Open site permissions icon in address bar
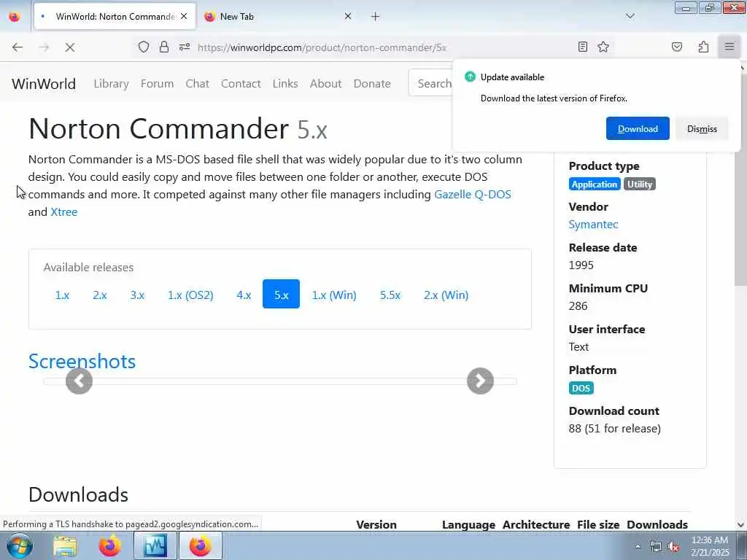Image resolution: width=747 pixels, height=560 pixels. pos(185,47)
